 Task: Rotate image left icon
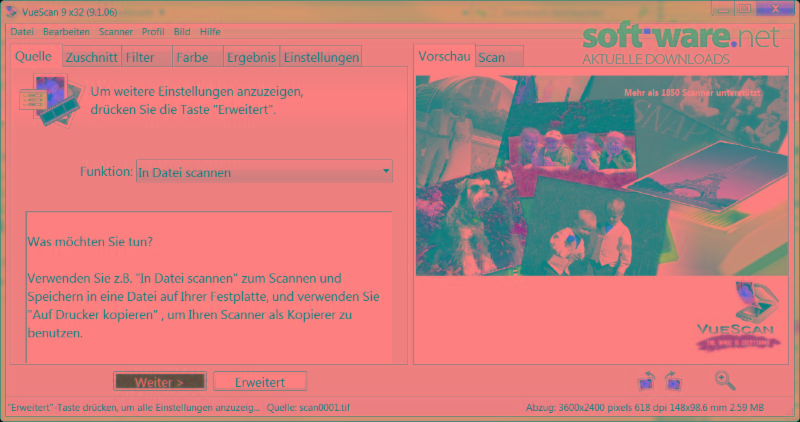(x=647, y=381)
